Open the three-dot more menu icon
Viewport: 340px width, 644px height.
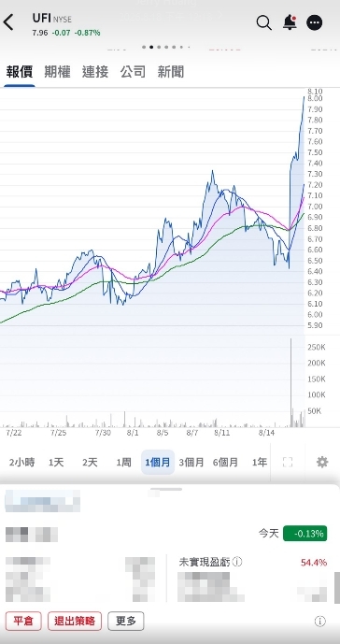(315, 22)
